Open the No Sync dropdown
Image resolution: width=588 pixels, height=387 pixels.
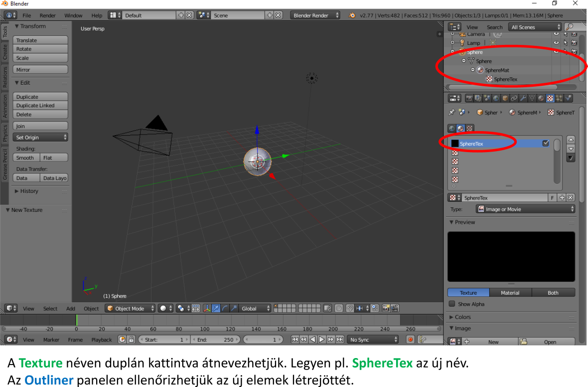(373, 339)
